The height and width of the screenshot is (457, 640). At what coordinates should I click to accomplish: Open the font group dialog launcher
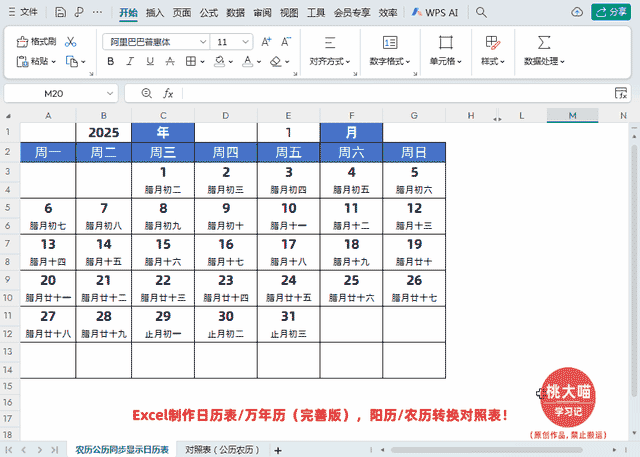point(295,74)
